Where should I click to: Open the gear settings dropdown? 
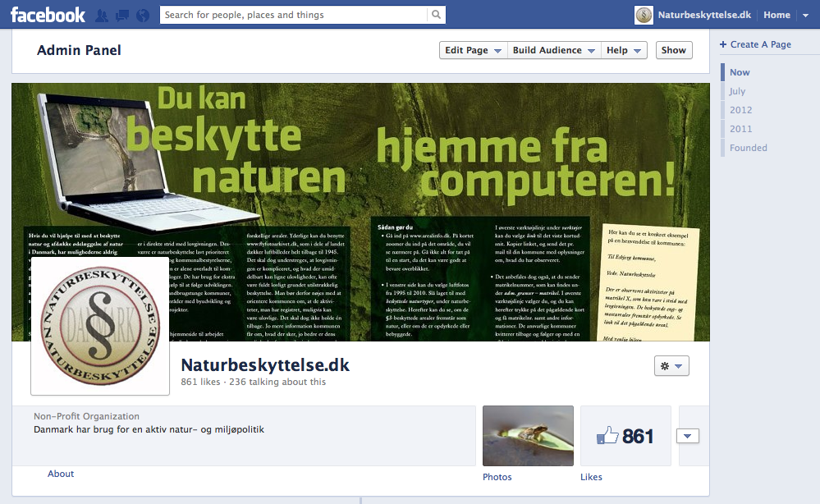[x=671, y=366]
